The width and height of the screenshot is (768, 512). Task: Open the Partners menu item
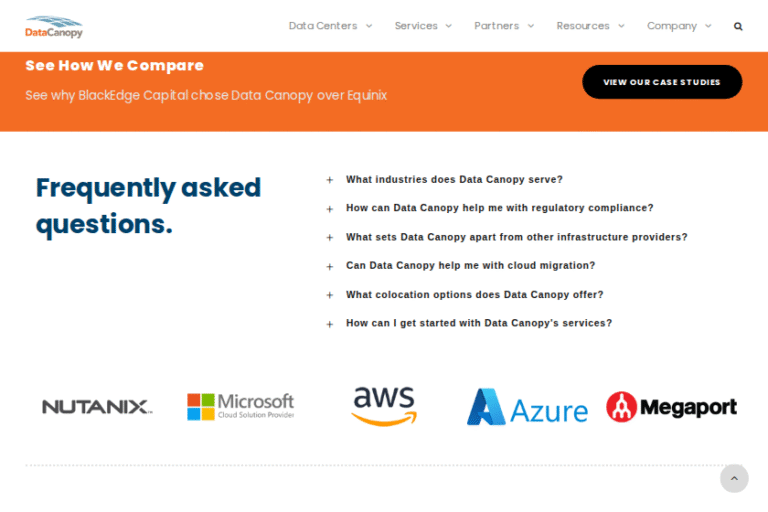504,26
